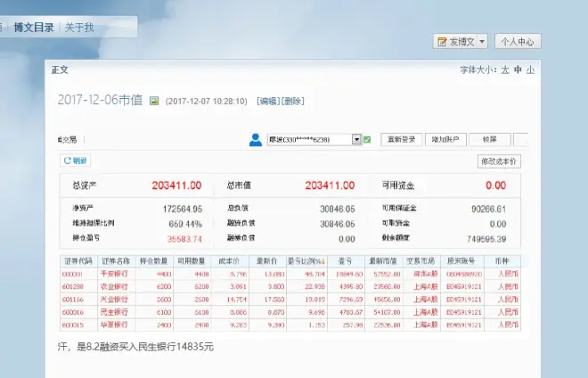The image size is (588, 378).
Task: Click the [编辑] edit link
Action: click(267, 101)
